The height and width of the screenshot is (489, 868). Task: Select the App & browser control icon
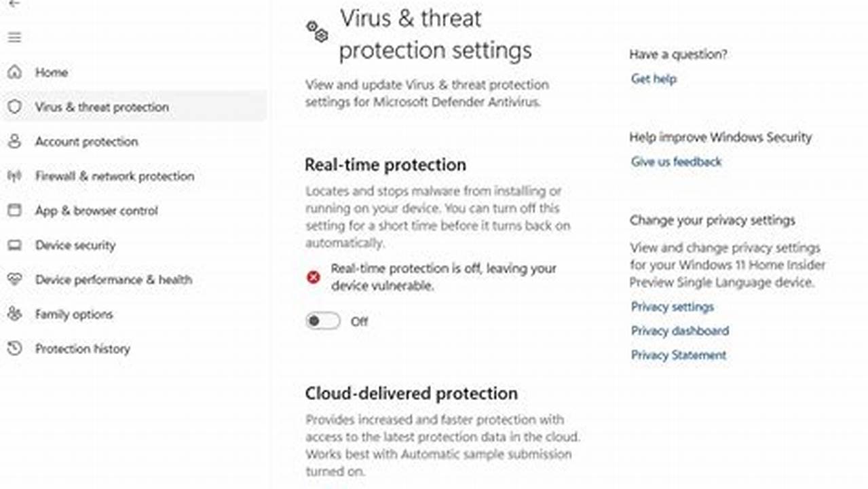15,211
